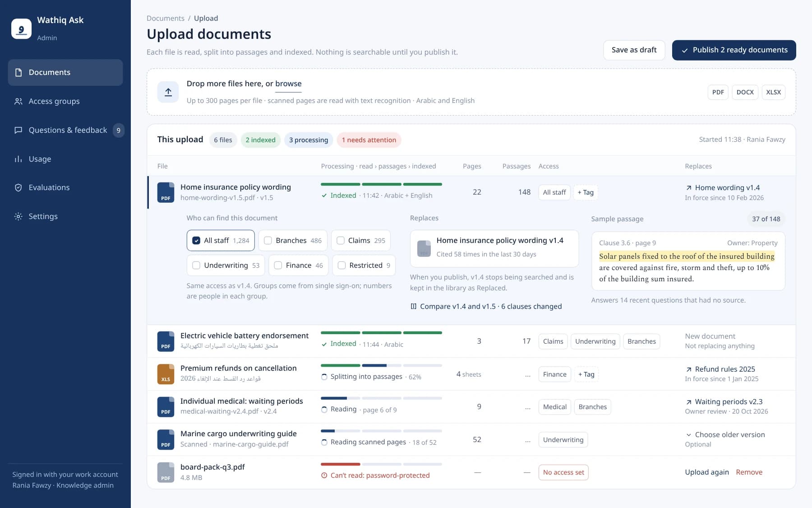Viewport: 812px width, 508px height.
Task: Click document icon in replaced v1.4 card
Action: 424,248
